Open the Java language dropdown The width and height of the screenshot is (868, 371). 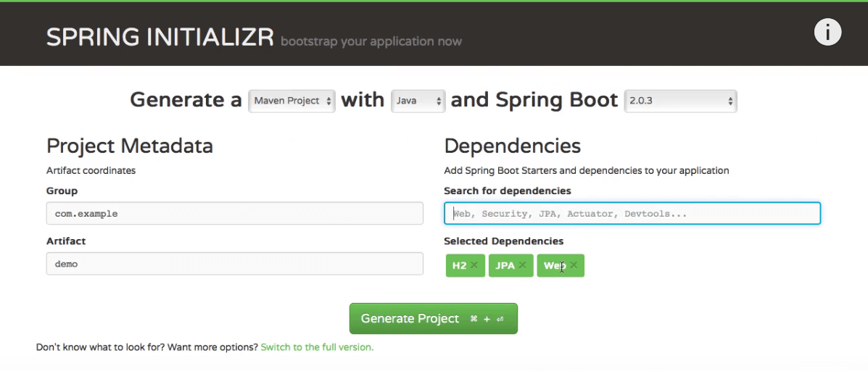418,101
